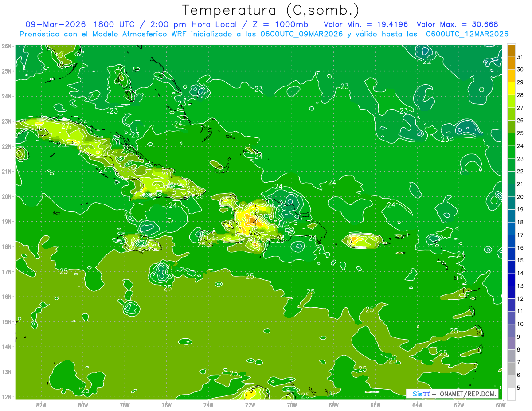
Task: Click the '22' contour label in the northeast map corner
Action: 427,61
